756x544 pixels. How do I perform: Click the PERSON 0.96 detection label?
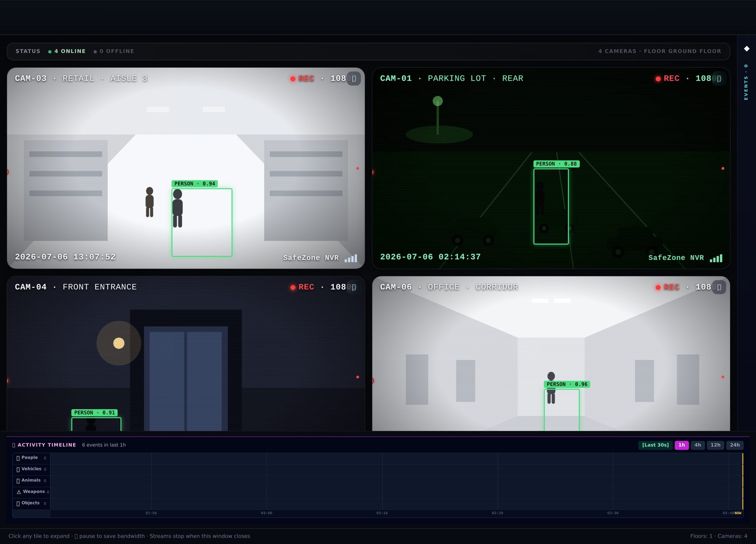tap(567, 384)
